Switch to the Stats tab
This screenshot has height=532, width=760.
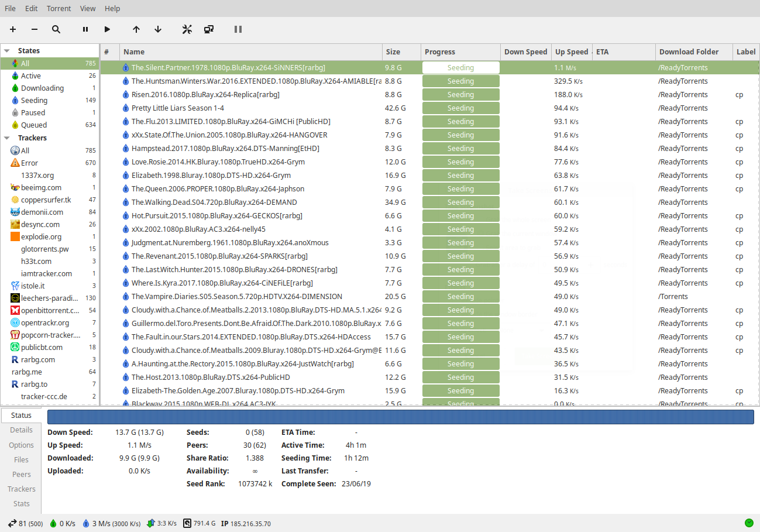[21, 503]
